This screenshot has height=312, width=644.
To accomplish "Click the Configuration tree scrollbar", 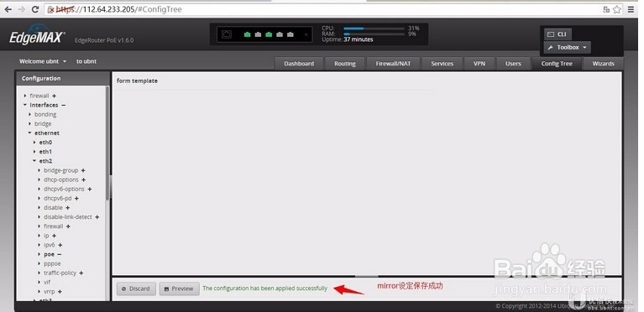I will coord(107,143).
